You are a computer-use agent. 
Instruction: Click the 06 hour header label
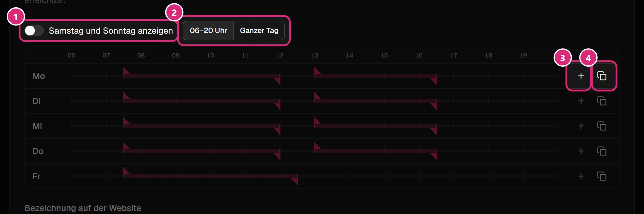(71, 55)
